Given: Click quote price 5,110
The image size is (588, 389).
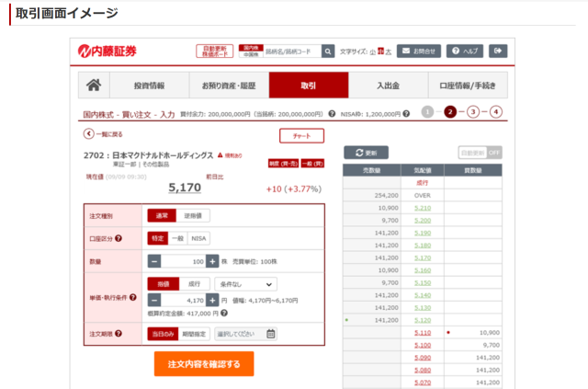Looking at the screenshot, I should 423,332.
